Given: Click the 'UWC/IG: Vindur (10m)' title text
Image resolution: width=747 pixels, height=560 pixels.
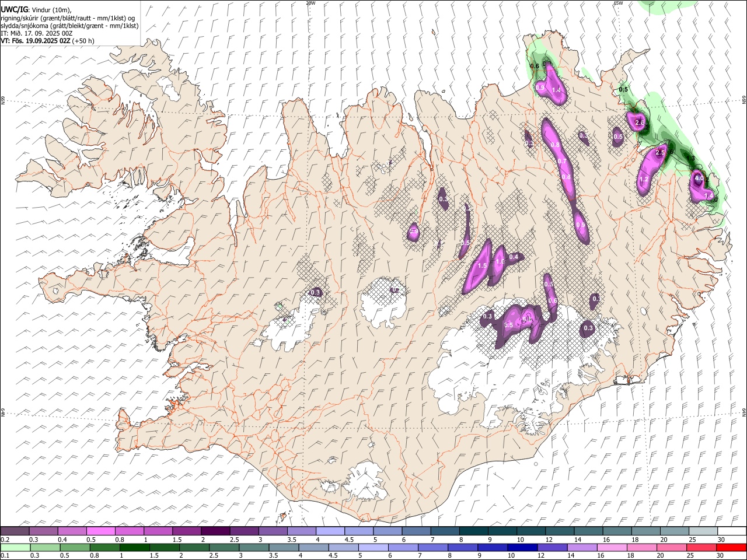Looking at the screenshot, I should (36, 9).
